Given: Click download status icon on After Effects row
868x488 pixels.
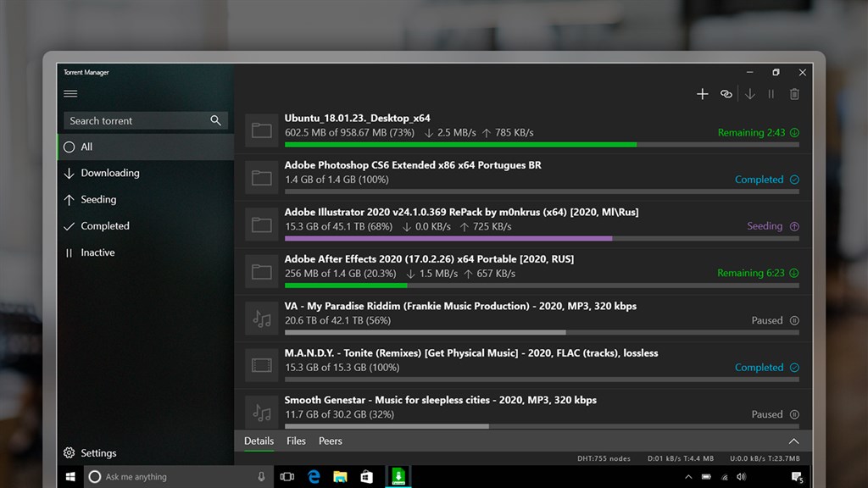Looking at the screenshot, I should click(x=794, y=273).
